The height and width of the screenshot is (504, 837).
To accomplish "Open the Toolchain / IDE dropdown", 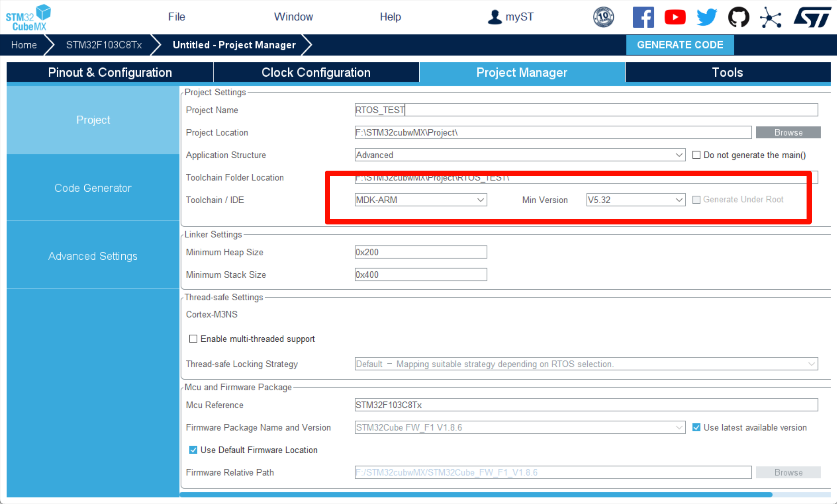I will 420,200.
